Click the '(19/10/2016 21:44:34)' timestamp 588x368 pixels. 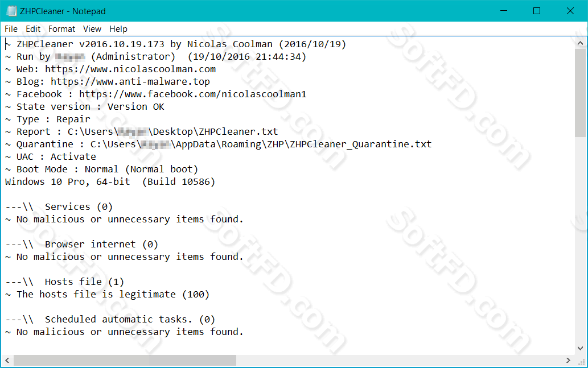246,57
